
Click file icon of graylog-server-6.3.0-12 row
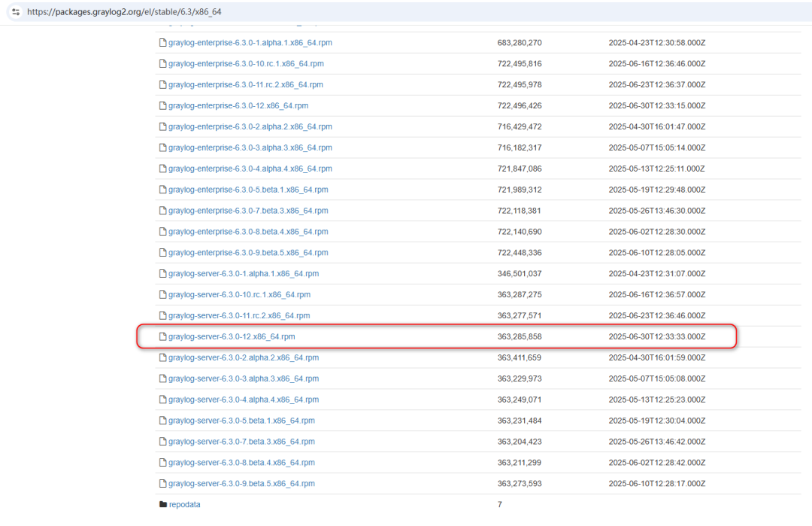pyautogui.click(x=162, y=336)
